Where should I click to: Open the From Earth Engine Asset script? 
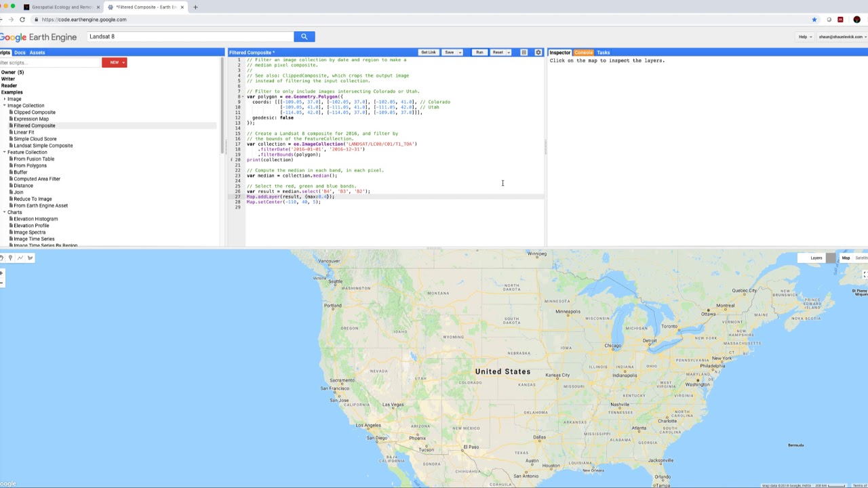41,205
